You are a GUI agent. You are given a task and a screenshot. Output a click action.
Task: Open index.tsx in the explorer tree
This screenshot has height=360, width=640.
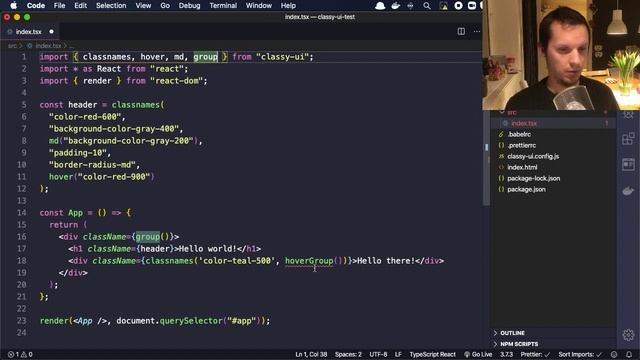524,123
